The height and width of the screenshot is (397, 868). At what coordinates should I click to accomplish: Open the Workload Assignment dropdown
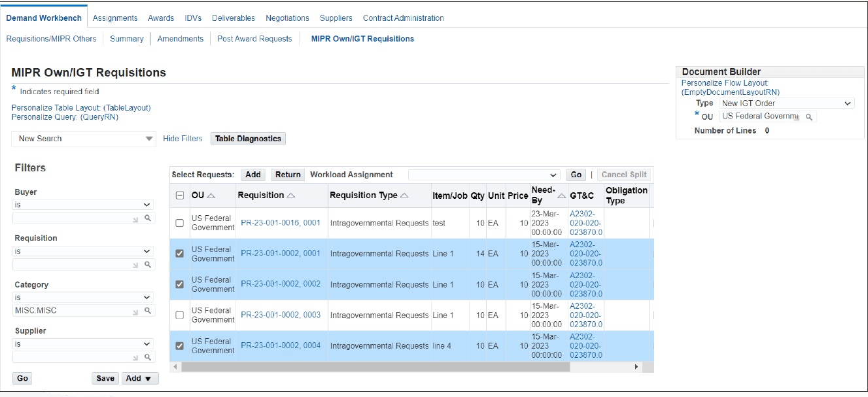click(485, 175)
